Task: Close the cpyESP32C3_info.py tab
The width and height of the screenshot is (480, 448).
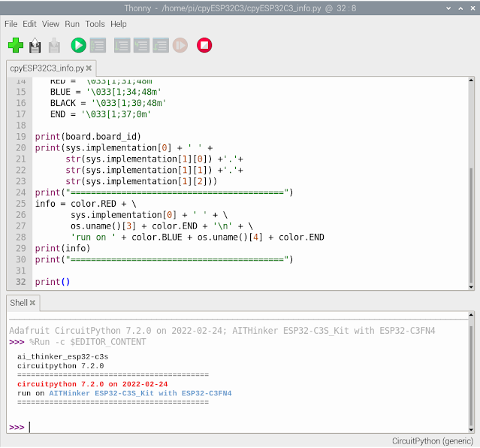Action: 89,68
